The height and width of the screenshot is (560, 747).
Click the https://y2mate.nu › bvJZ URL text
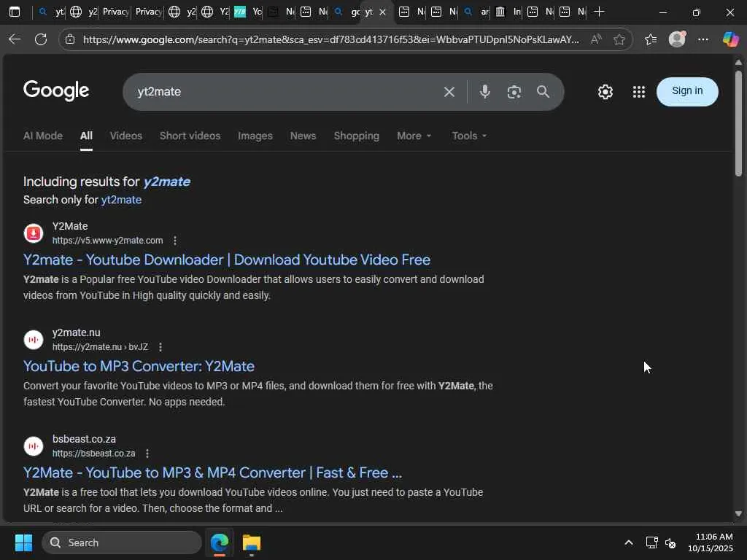(x=100, y=347)
